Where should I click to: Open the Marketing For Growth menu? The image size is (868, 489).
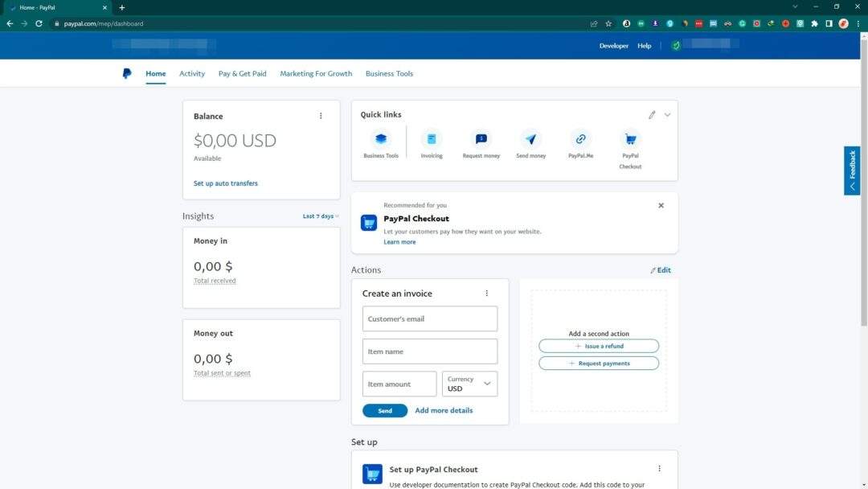[x=316, y=74]
